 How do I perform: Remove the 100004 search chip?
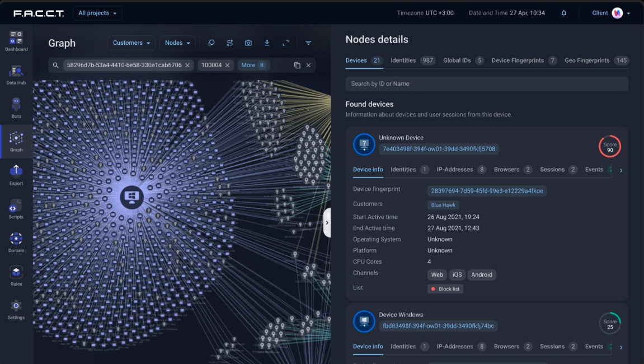pos(228,66)
